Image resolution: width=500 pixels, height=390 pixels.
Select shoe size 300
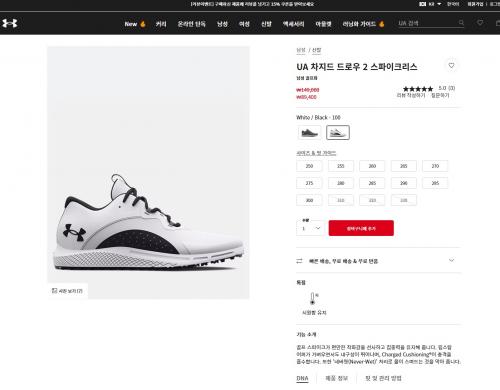tap(309, 200)
